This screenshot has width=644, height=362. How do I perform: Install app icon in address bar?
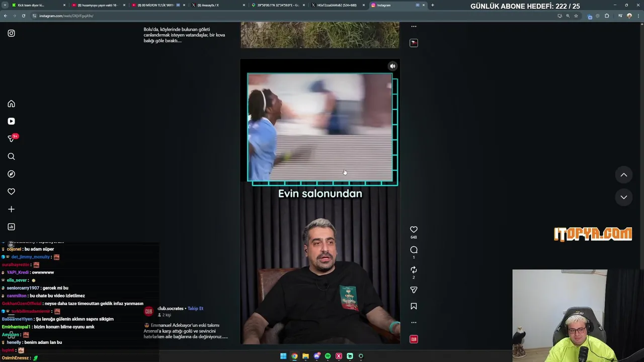tap(559, 16)
